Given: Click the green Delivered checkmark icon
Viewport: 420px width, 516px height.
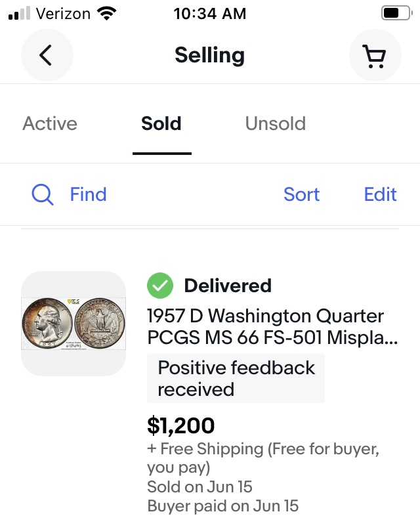Looking at the screenshot, I should [x=160, y=286].
